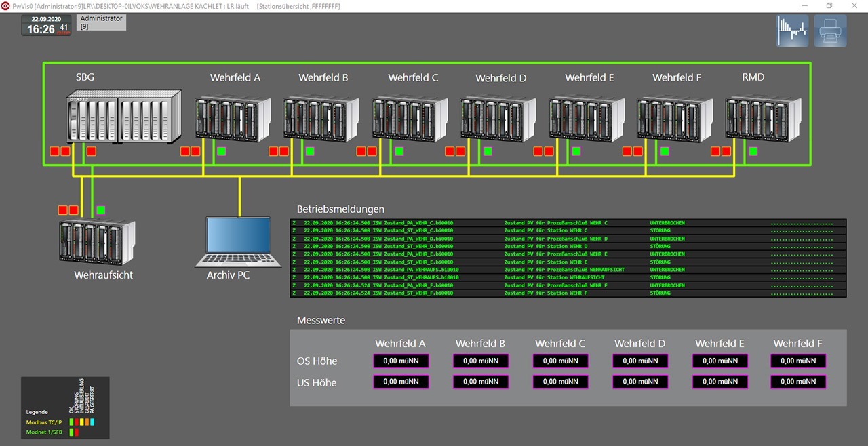
Task: Click green status indicator under Wehrfeld F
Action: (x=665, y=151)
